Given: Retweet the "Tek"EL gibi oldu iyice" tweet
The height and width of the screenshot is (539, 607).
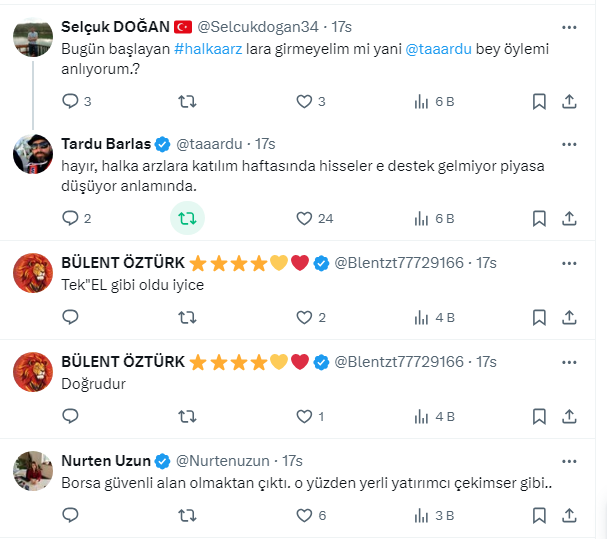Looking at the screenshot, I should click(x=186, y=317).
